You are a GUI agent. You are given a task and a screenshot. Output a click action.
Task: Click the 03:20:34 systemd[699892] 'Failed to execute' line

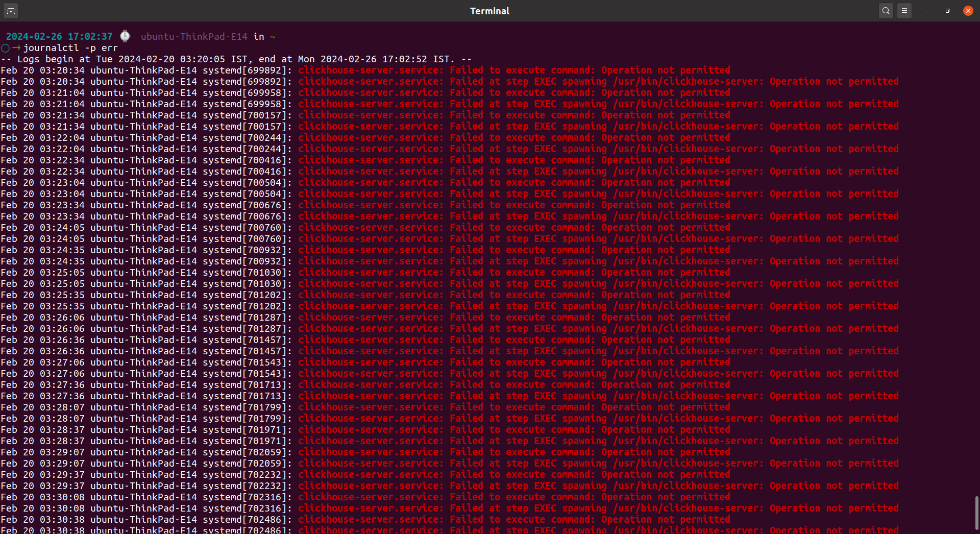(x=365, y=70)
